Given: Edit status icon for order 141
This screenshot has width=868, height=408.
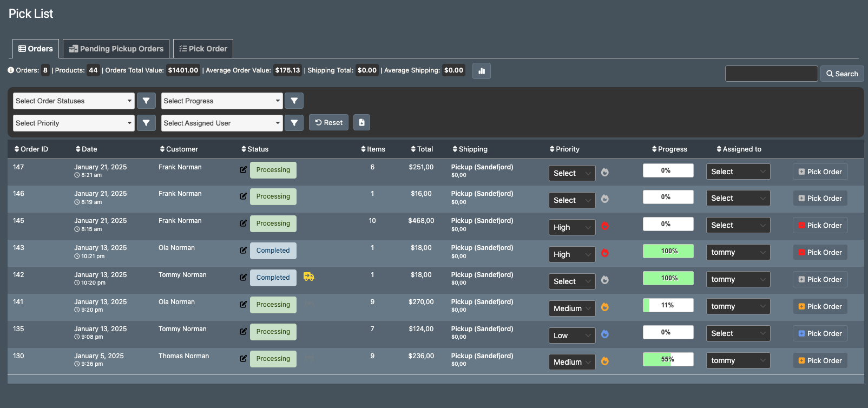Looking at the screenshot, I should point(244,305).
